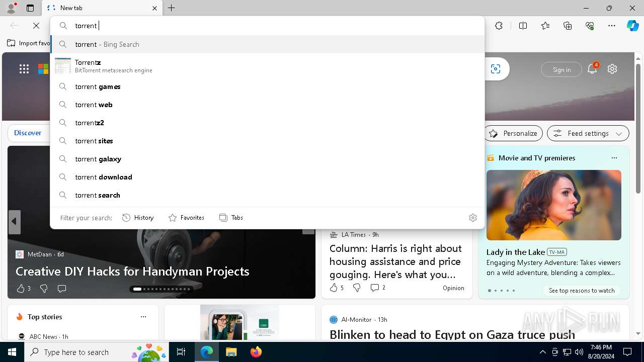
Task: Select 'torrent - Bing Search' suggestion
Action: [267, 44]
